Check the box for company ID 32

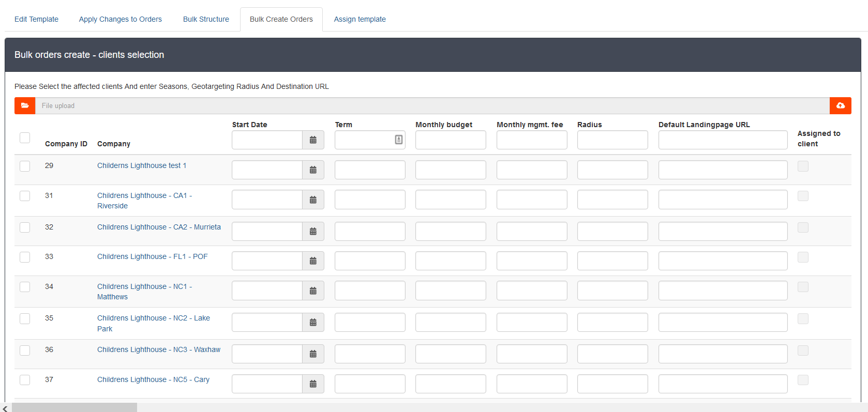click(x=25, y=227)
